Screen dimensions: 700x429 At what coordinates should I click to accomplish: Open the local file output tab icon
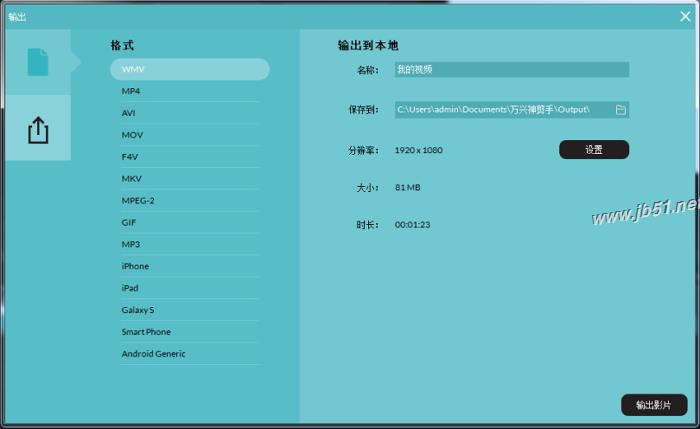38,62
